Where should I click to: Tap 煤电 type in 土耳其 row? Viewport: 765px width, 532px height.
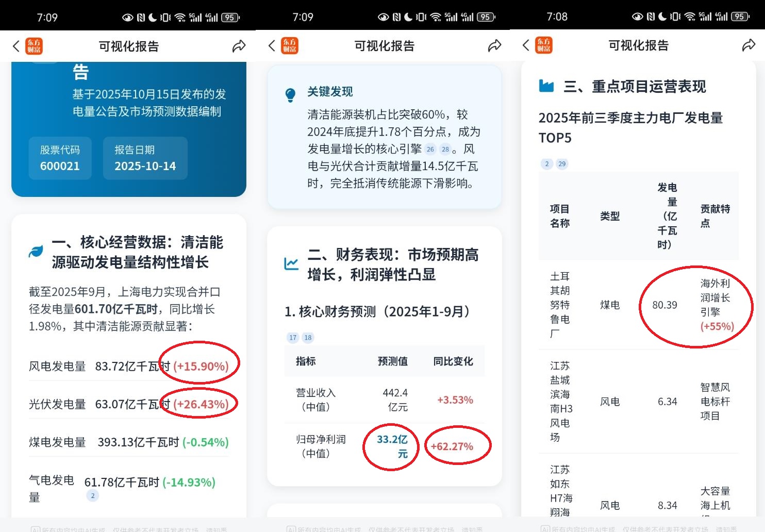click(x=610, y=305)
